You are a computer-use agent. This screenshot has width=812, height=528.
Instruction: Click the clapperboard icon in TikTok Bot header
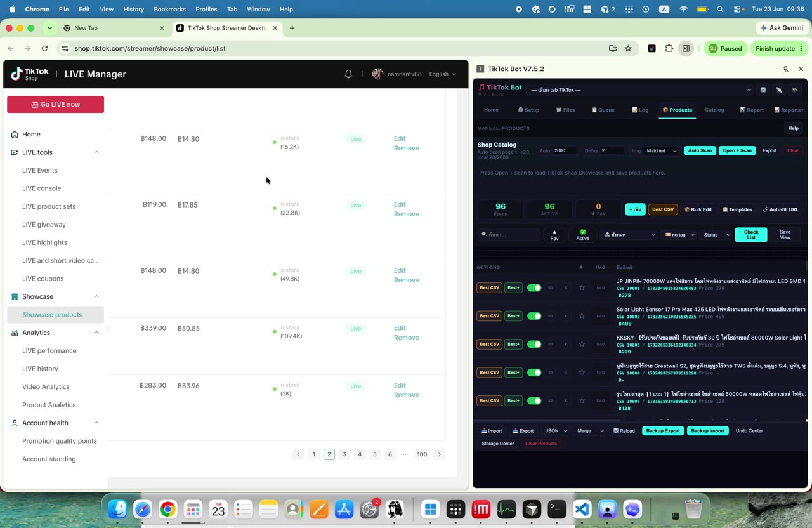pyautogui.click(x=795, y=90)
